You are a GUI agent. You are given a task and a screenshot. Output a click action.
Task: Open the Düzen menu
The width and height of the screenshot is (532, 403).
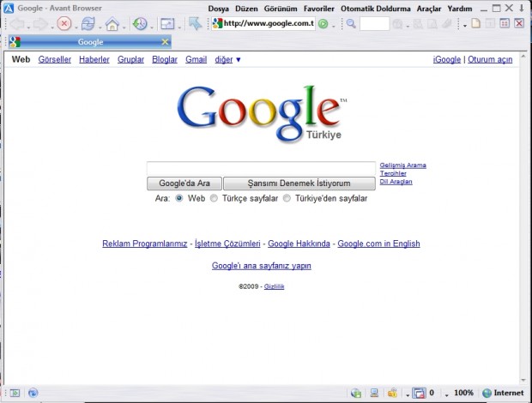tap(246, 9)
